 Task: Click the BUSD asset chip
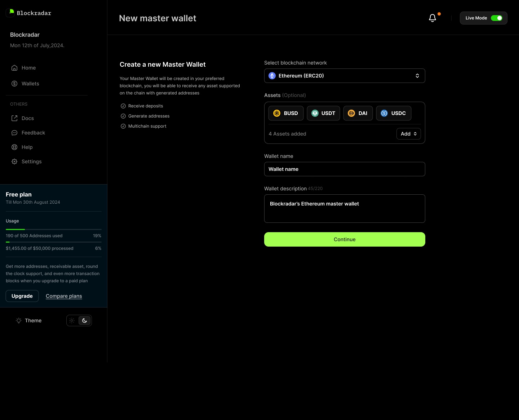[286, 113]
